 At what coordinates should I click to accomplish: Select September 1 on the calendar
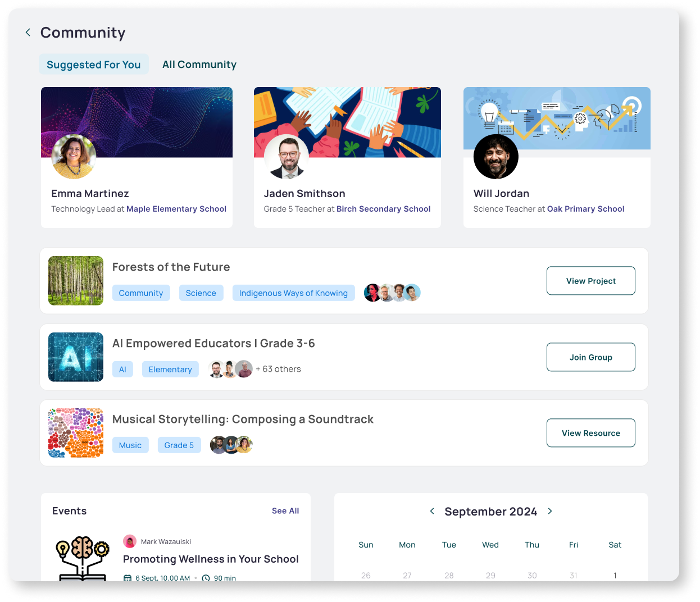point(615,575)
